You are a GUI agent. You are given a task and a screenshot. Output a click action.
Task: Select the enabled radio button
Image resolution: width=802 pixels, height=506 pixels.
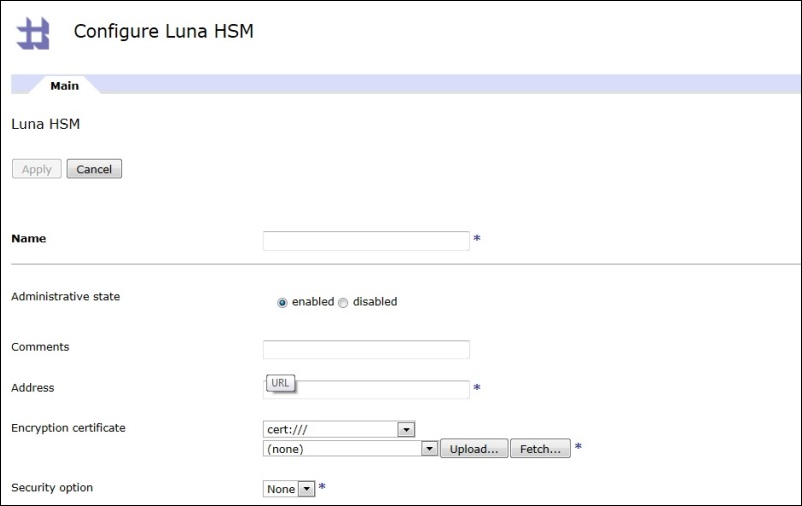pos(282,302)
